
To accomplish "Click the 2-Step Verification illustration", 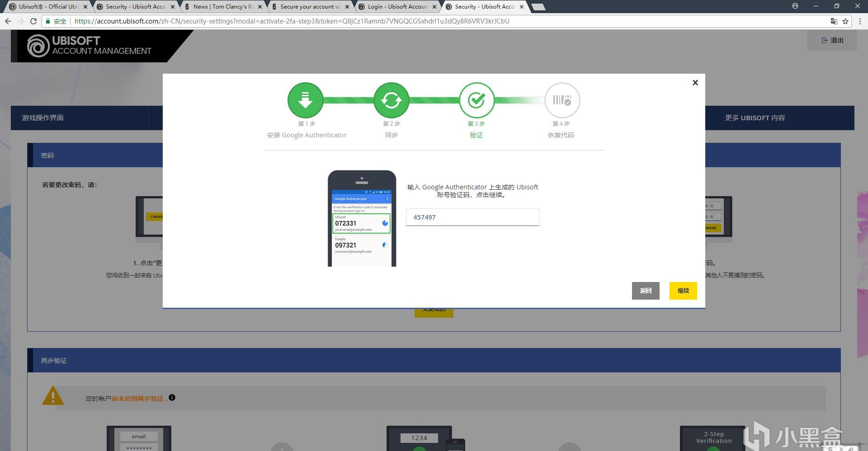I will (x=713, y=438).
